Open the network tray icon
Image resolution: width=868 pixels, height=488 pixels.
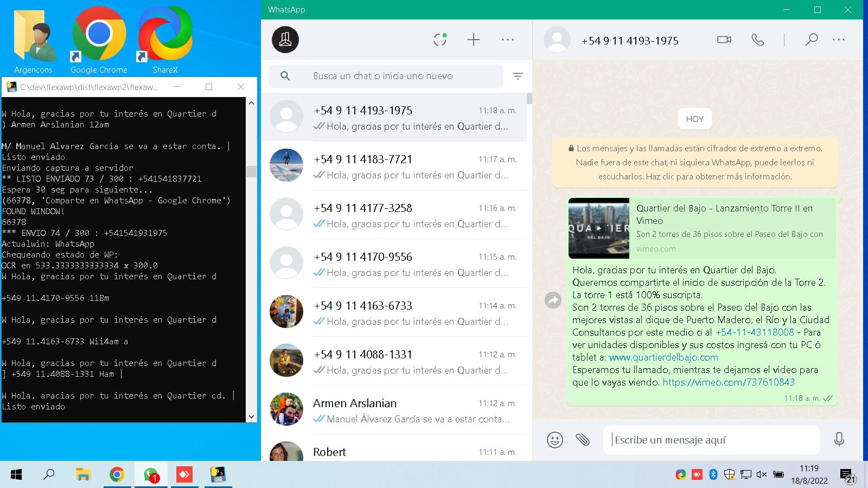[746, 474]
